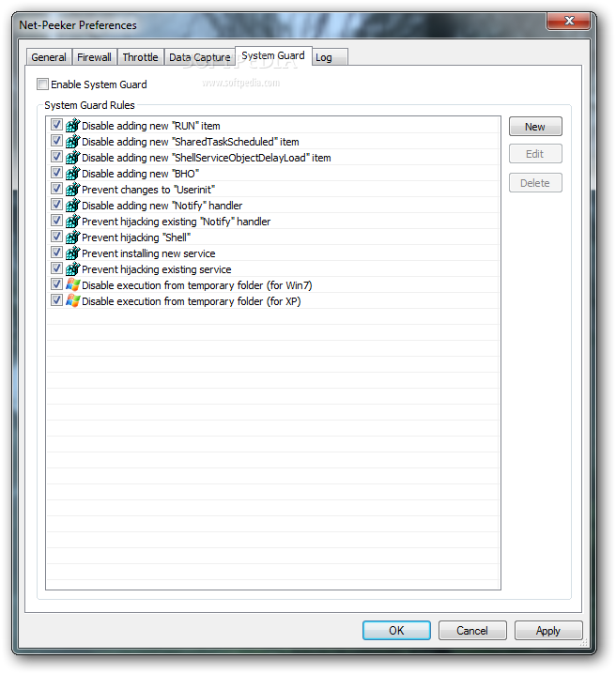Click the registry icon beside 'SharedTaskScheduled' rule
616x674 pixels.
72,142
